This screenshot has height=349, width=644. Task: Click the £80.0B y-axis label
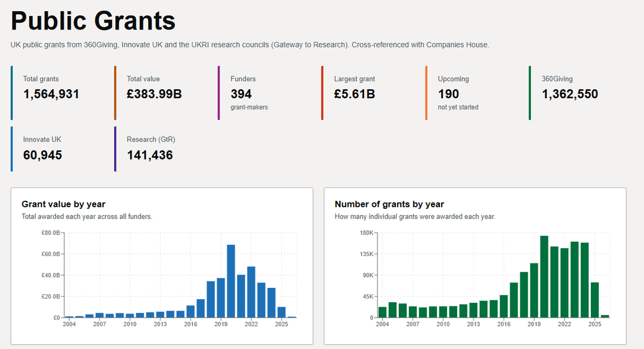tap(51, 232)
